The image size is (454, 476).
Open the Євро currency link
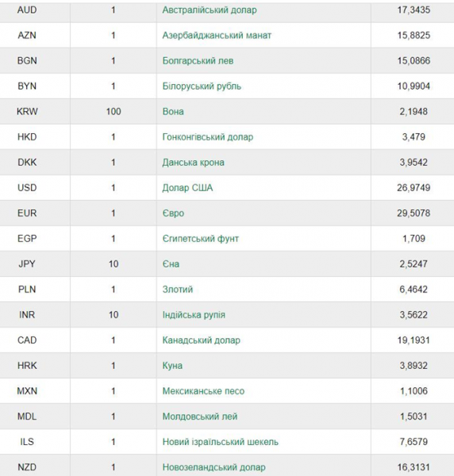click(x=173, y=213)
